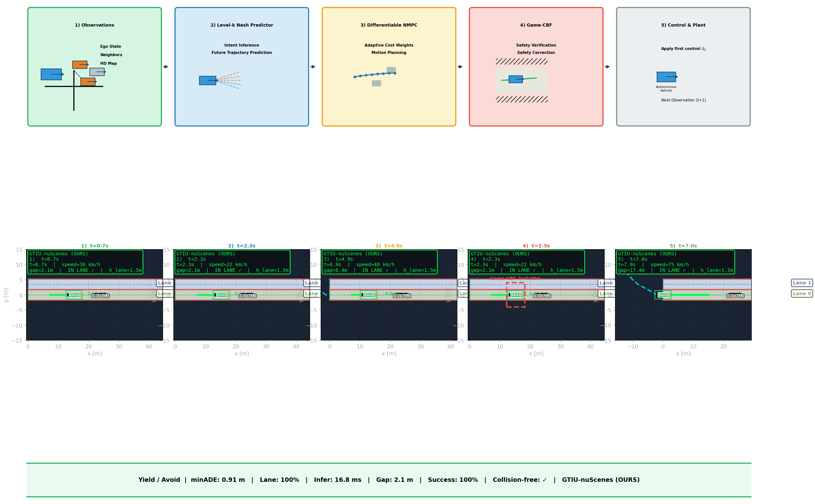Click the OBSTACLE marker in the 1) t=0.7s plot

(x=100, y=296)
